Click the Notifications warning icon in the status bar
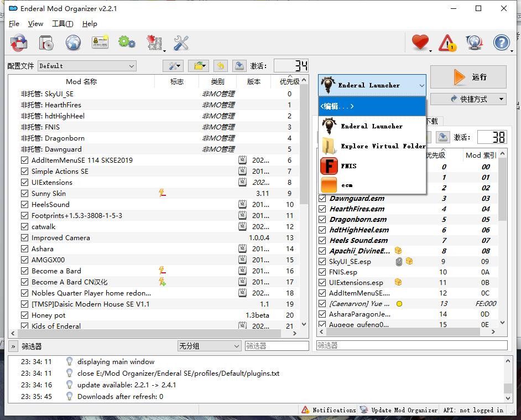Screen dimensions: 521x420 [305, 409]
